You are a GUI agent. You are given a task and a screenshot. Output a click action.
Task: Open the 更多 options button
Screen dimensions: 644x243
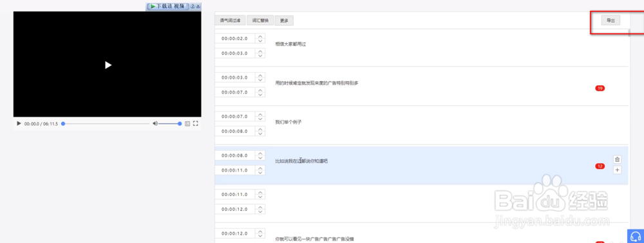[284, 20]
